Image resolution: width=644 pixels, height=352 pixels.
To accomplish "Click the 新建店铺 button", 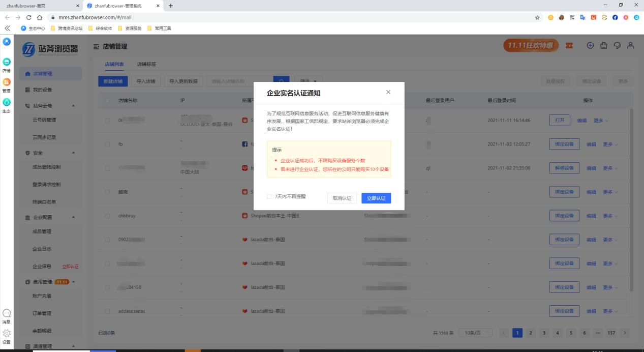I will pos(113,81).
